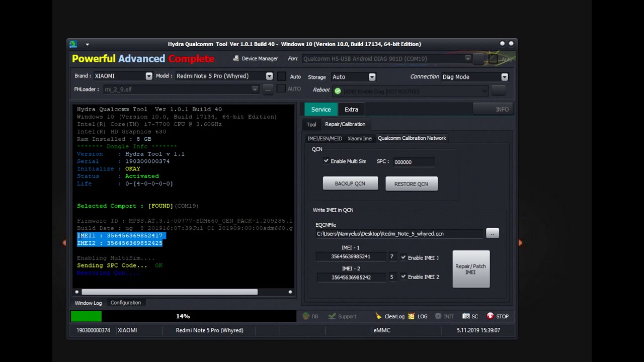Image resolution: width=644 pixels, height=362 pixels.
Task: Click the red STOP icon
Action: [490, 316]
